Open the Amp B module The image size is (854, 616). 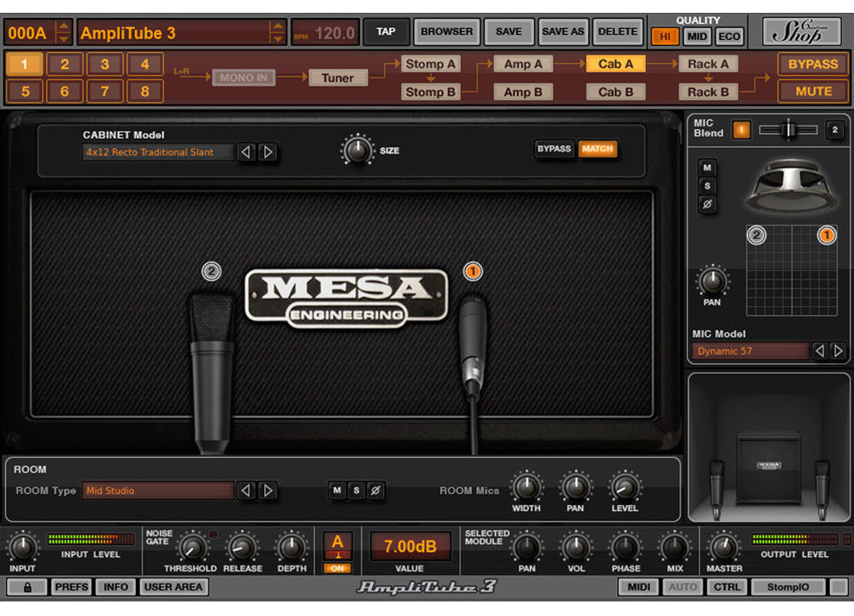tap(523, 92)
